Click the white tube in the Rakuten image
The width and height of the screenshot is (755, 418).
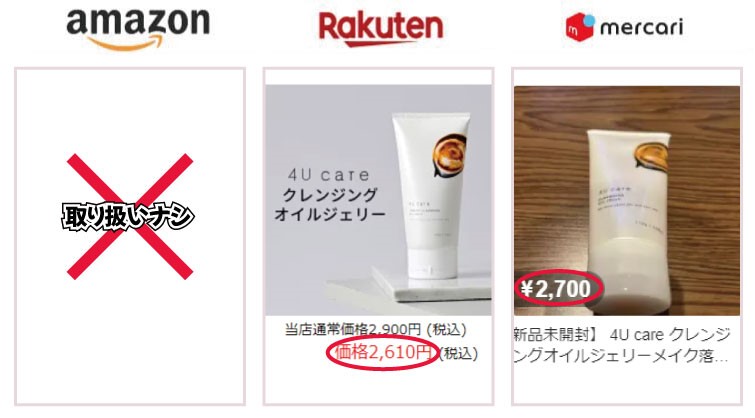(x=430, y=196)
